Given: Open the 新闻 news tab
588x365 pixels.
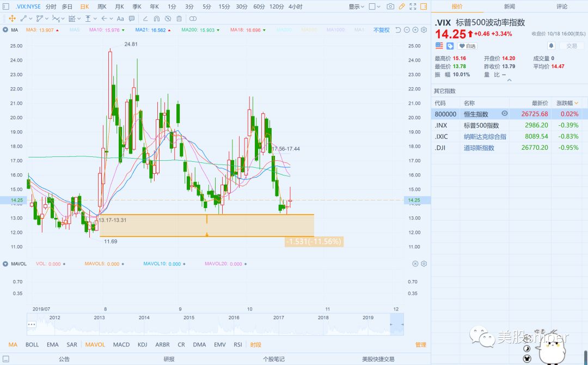Looking at the screenshot, I should [x=509, y=7].
